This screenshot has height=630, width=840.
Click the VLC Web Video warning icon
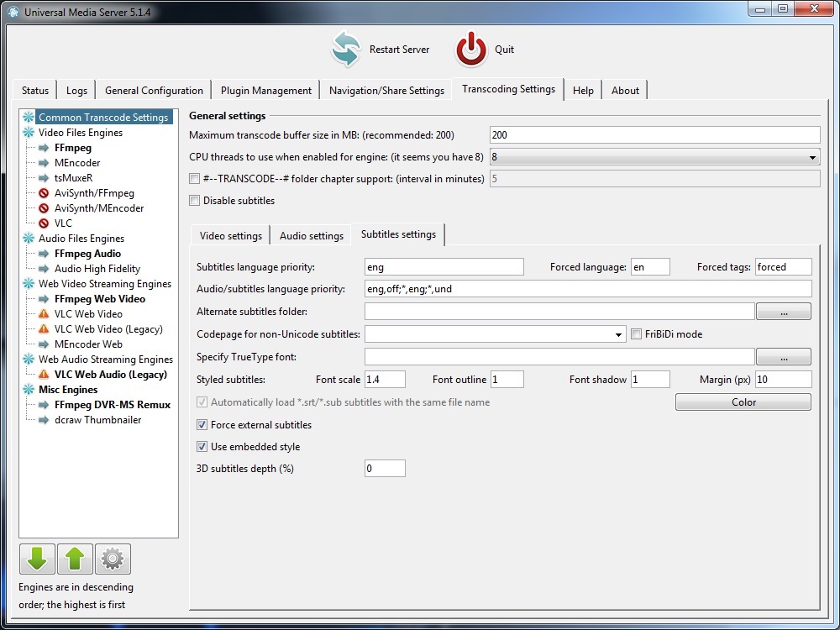[x=44, y=314]
